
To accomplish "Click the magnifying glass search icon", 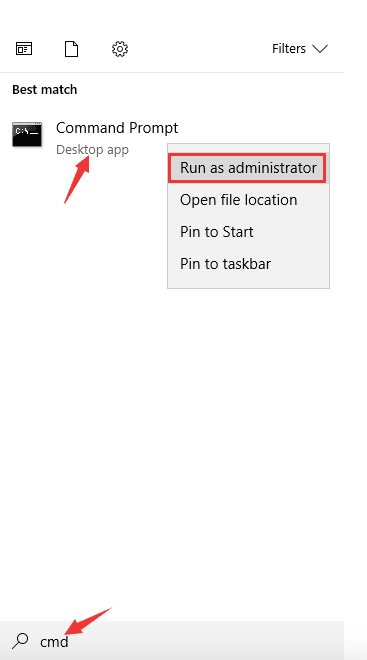I will (x=20, y=641).
